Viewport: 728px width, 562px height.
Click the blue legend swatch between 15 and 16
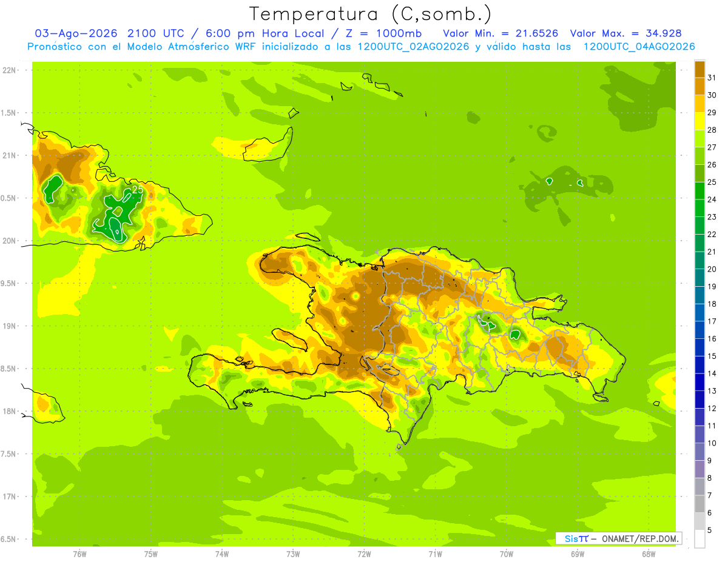tap(699, 347)
